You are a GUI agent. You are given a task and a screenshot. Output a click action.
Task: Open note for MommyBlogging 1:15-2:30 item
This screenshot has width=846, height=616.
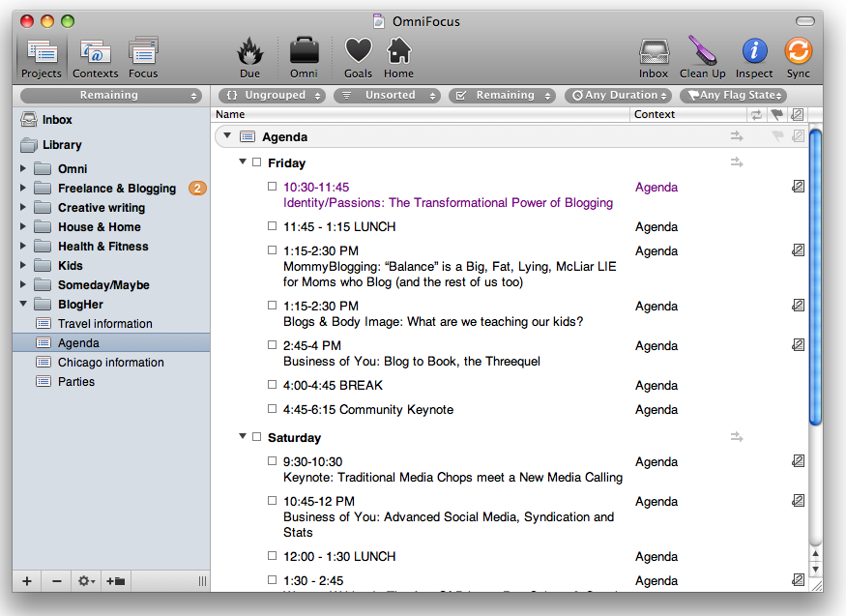click(x=798, y=250)
